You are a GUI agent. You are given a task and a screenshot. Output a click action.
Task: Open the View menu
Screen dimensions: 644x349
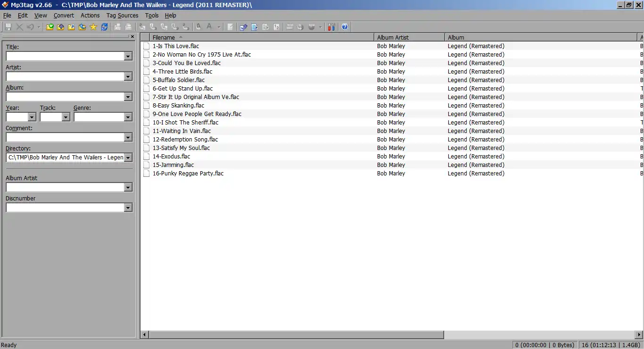(x=41, y=15)
